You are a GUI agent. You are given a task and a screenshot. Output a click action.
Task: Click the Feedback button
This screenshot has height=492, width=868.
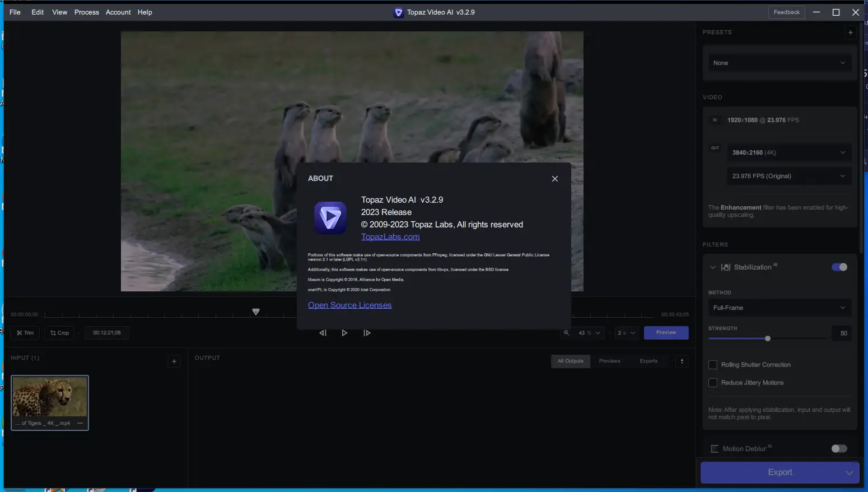tap(786, 12)
